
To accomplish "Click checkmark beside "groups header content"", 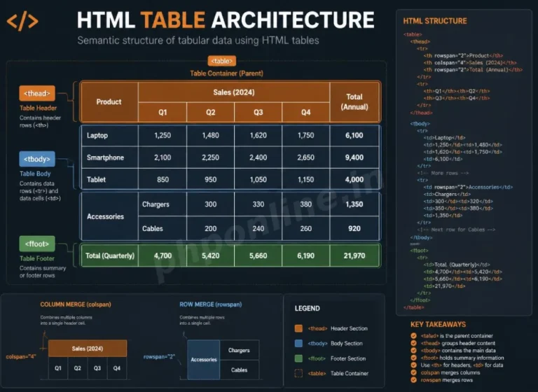I will pyautogui.click(x=413, y=343).
